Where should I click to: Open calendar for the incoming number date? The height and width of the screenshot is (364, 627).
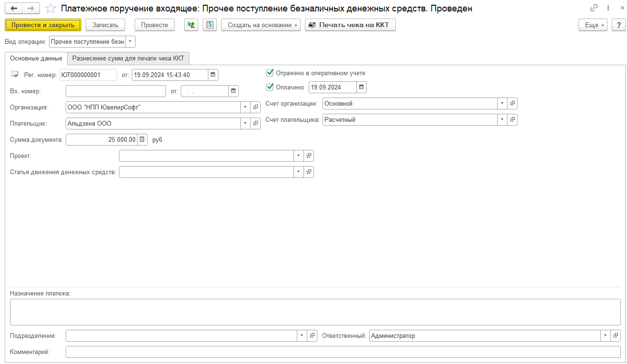(x=233, y=91)
